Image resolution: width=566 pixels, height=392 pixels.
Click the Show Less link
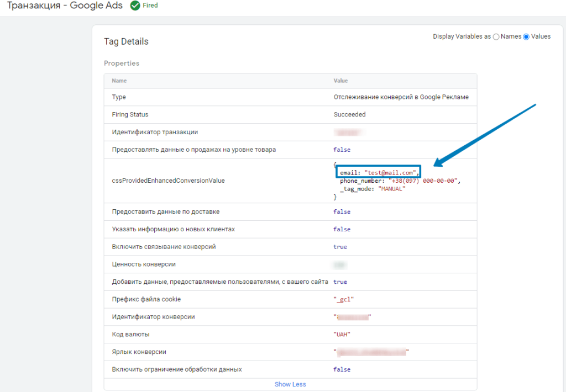290,384
